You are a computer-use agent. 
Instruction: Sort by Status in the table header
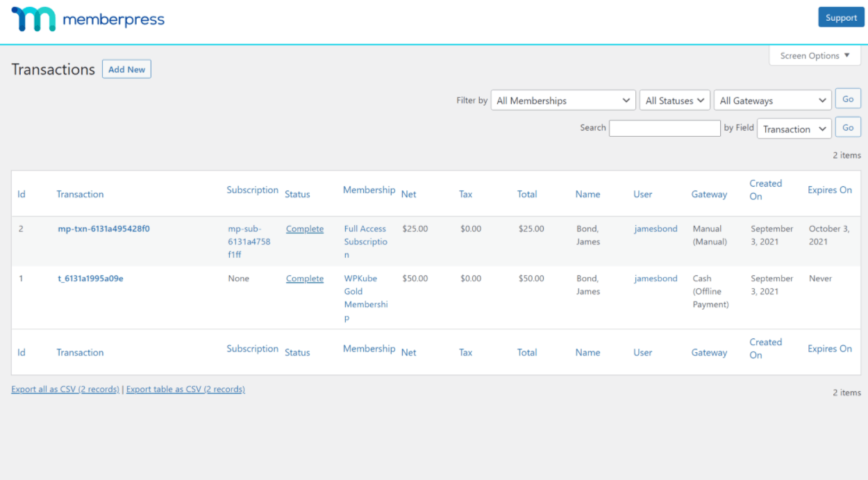pos(297,195)
